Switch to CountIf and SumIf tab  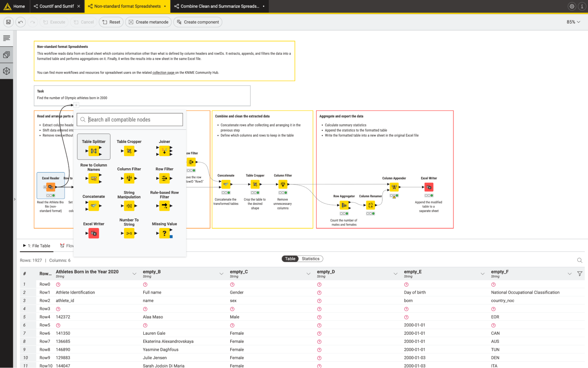coord(56,6)
